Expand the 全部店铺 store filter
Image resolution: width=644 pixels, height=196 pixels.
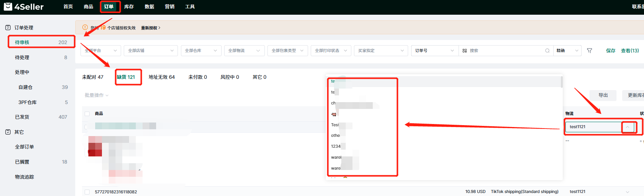click(150, 51)
